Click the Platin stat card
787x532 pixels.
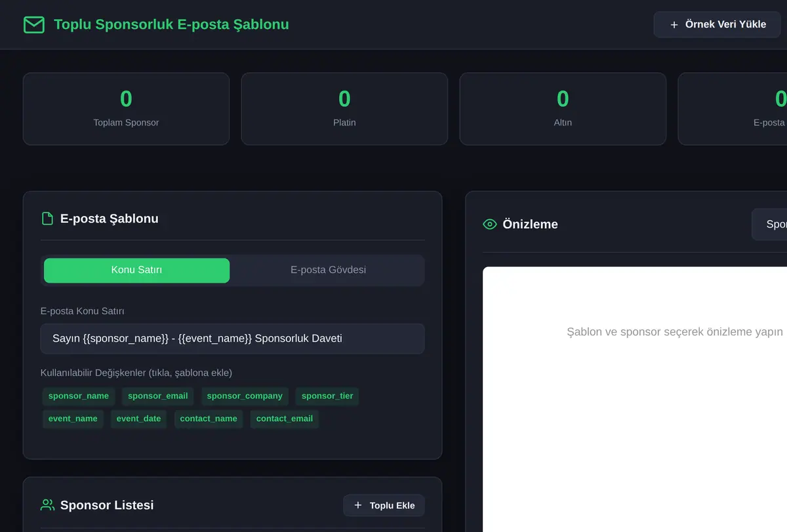click(344, 109)
